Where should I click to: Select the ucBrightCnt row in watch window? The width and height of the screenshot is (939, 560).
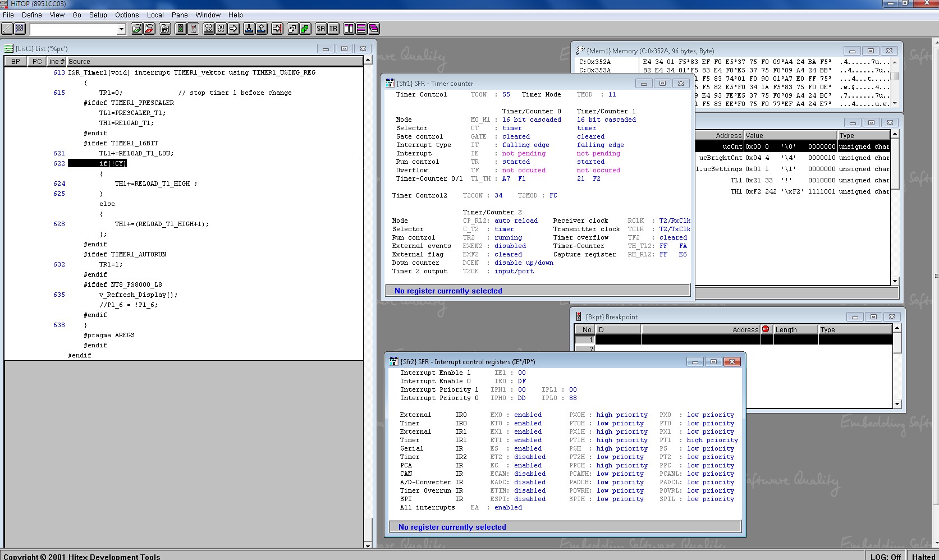point(793,158)
